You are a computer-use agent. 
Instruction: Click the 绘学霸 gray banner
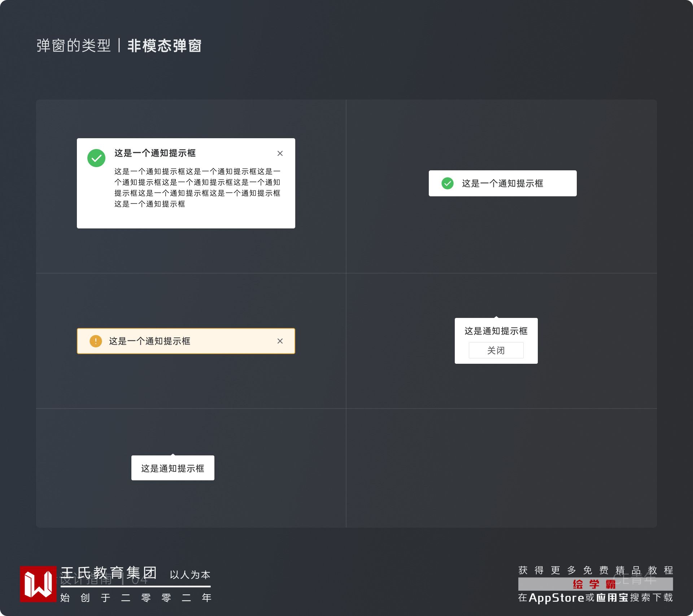click(x=595, y=584)
